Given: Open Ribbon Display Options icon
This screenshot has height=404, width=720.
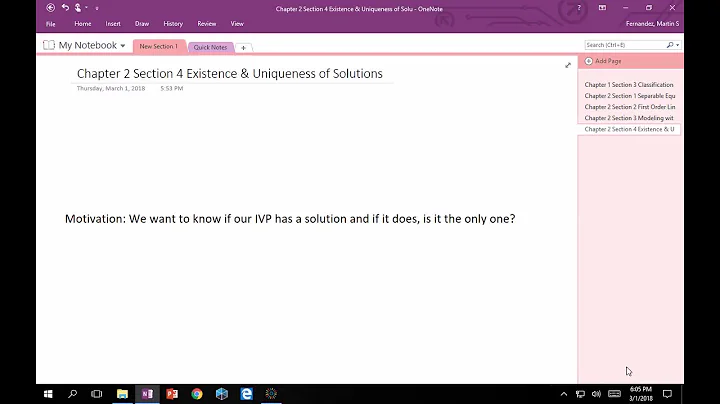Looking at the screenshot, I should (602, 8).
